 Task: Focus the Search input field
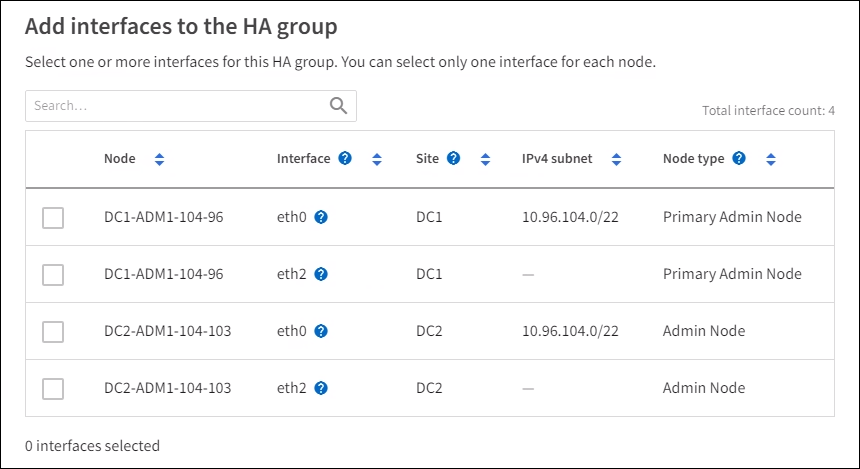[175, 106]
